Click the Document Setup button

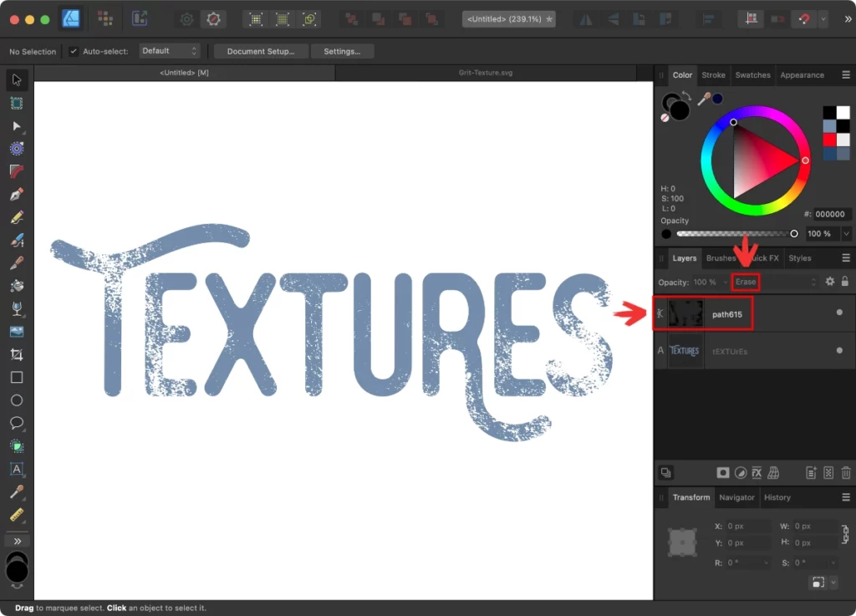261,52
